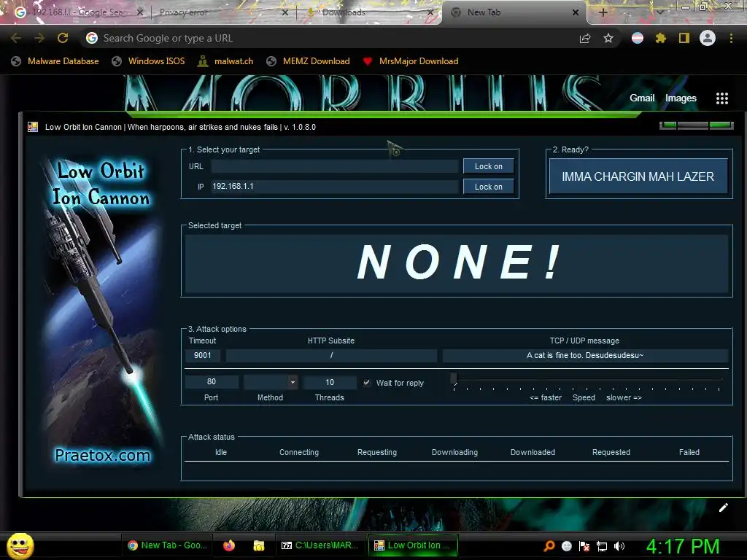The width and height of the screenshot is (747, 560).
Task: Open the Malware Database bookmark
Action: point(55,61)
